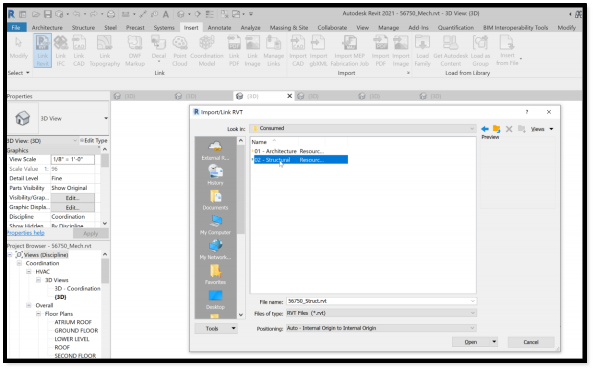Cancel the Import/Link RVT dialog
This screenshot has height=371, width=595.
pyautogui.click(x=531, y=342)
